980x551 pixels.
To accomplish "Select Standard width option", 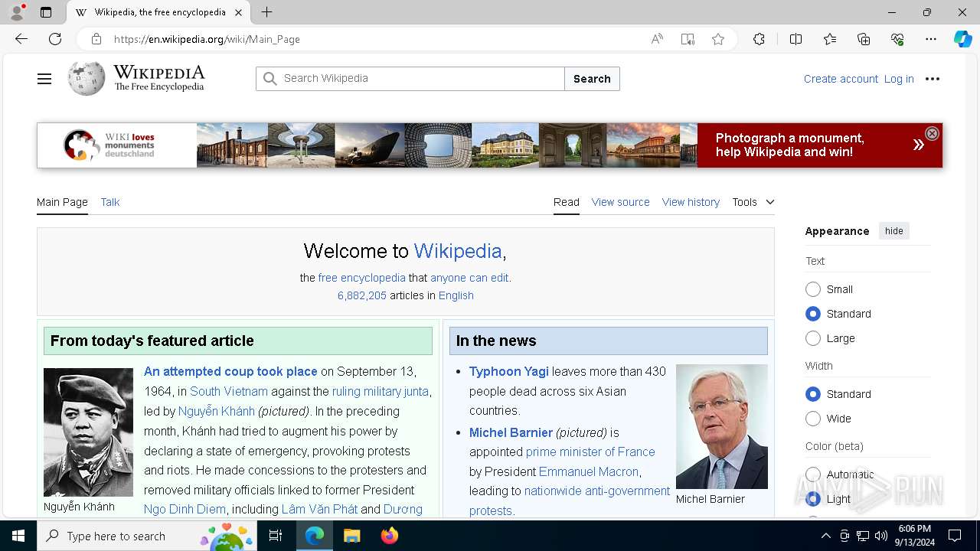I will click(813, 394).
